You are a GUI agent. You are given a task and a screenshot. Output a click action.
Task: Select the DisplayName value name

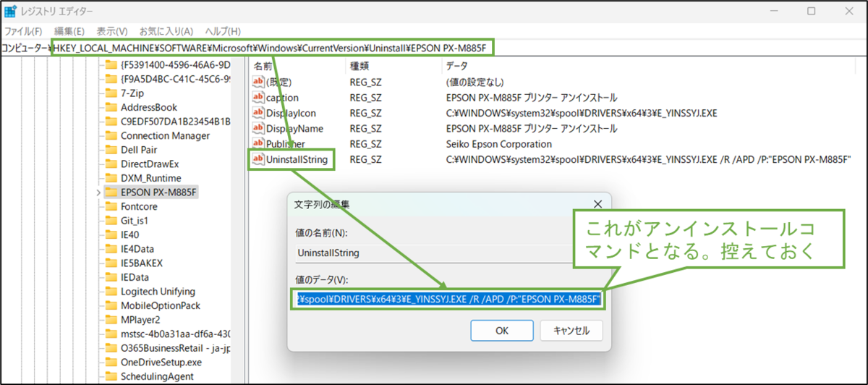pos(294,128)
